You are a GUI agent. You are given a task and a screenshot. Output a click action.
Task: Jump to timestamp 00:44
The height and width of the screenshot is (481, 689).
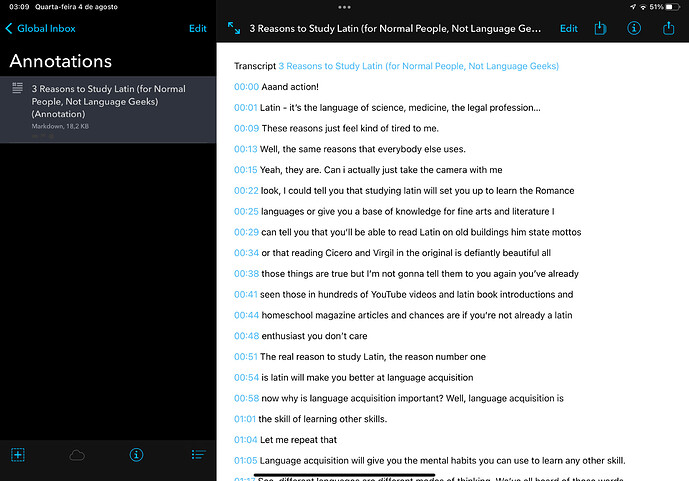pyautogui.click(x=247, y=315)
